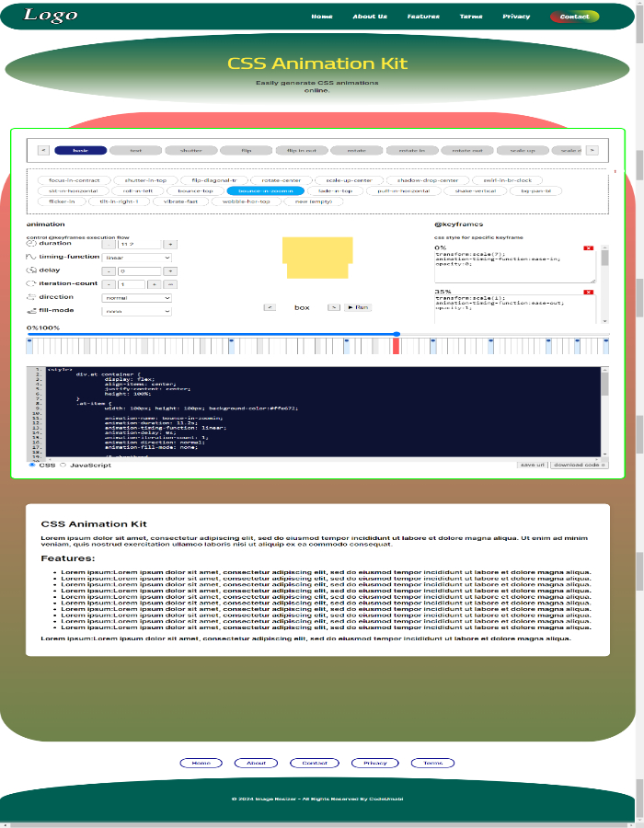
Task: Select the scale up category tab
Action: (x=523, y=151)
